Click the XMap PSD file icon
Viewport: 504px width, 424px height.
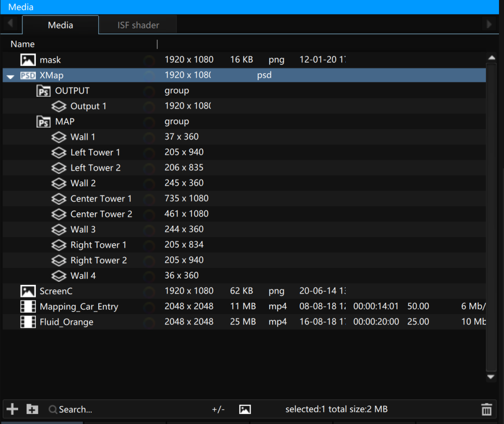(x=28, y=76)
